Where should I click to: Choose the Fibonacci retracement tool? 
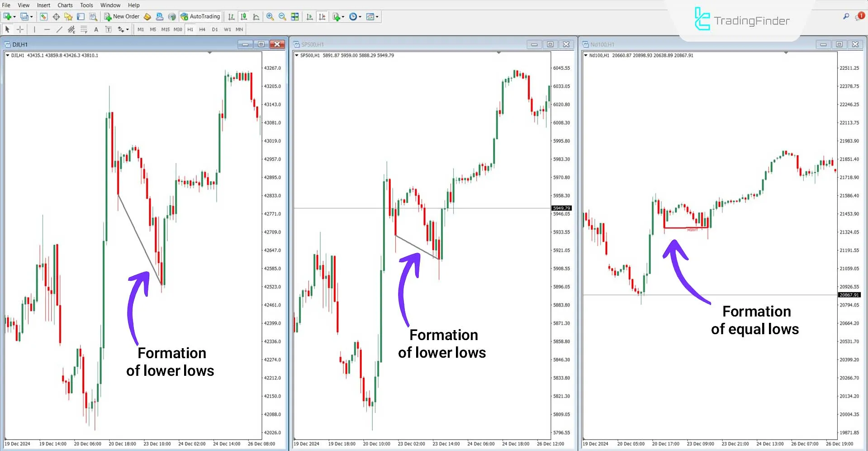[x=84, y=29]
